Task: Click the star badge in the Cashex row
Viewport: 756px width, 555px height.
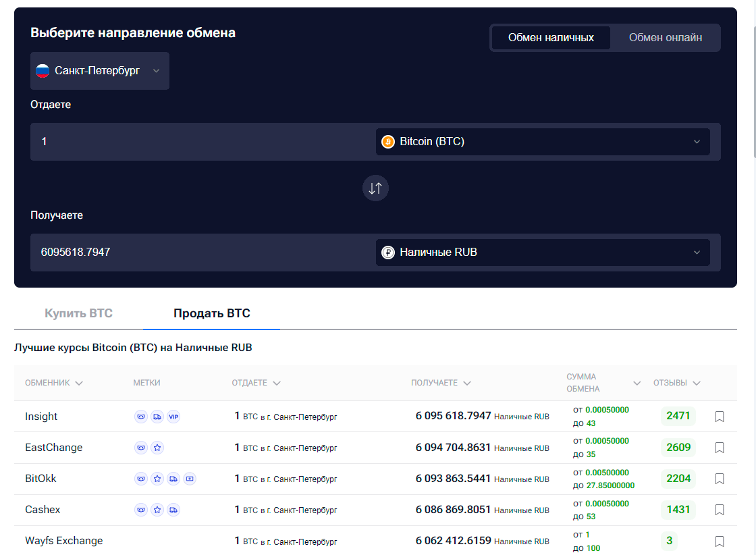Action: coord(157,510)
